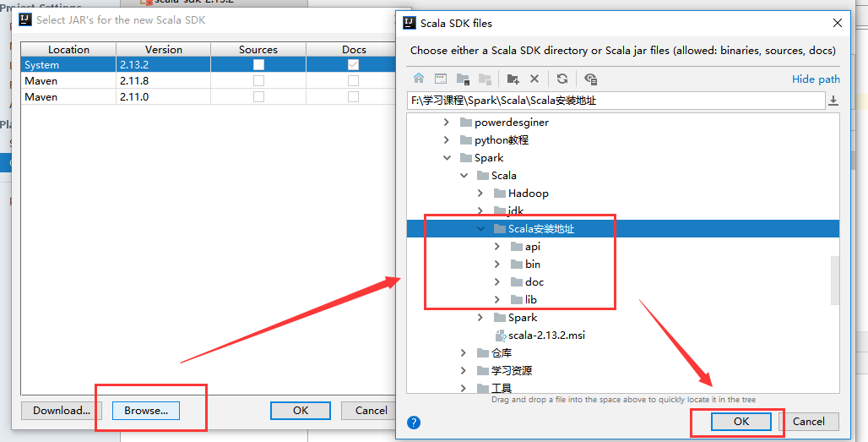Collapse the Scala folder node
The height and width of the screenshot is (442, 868).
click(x=464, y=176)
